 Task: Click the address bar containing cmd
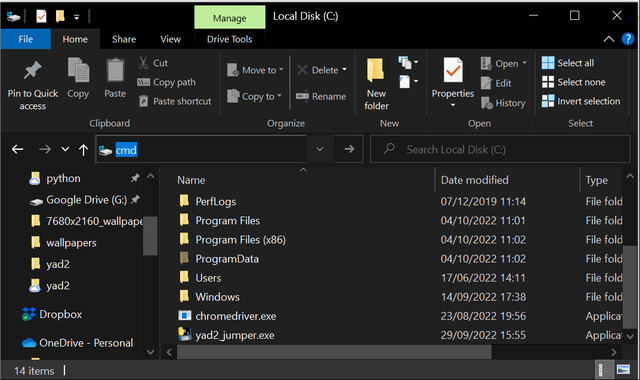click(x=201, y=149)
